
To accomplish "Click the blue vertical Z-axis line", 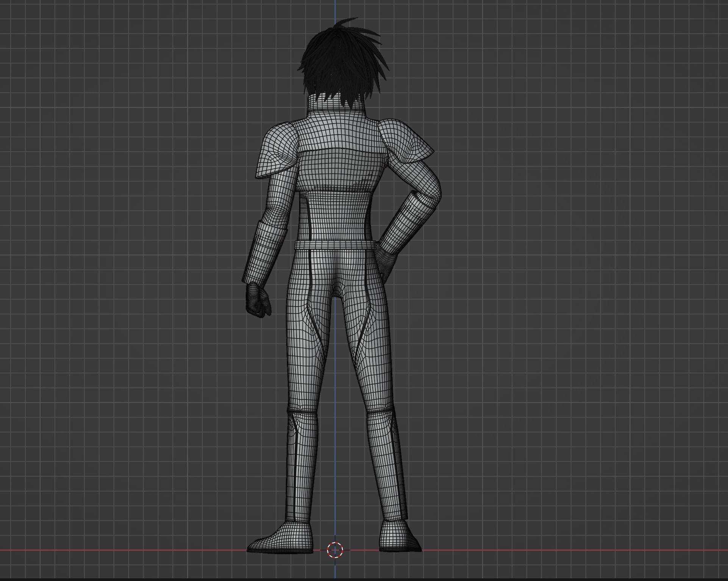I will [x=335, y=379].
